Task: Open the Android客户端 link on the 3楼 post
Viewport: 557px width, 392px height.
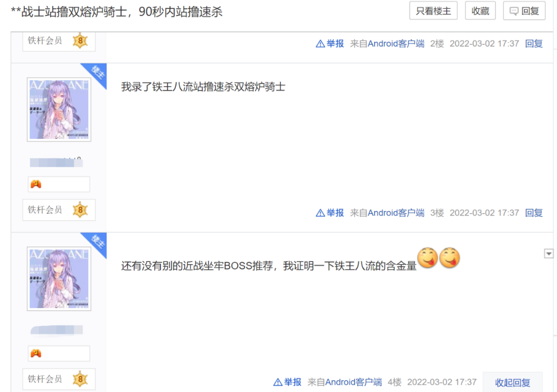Action: pos(396,213)
